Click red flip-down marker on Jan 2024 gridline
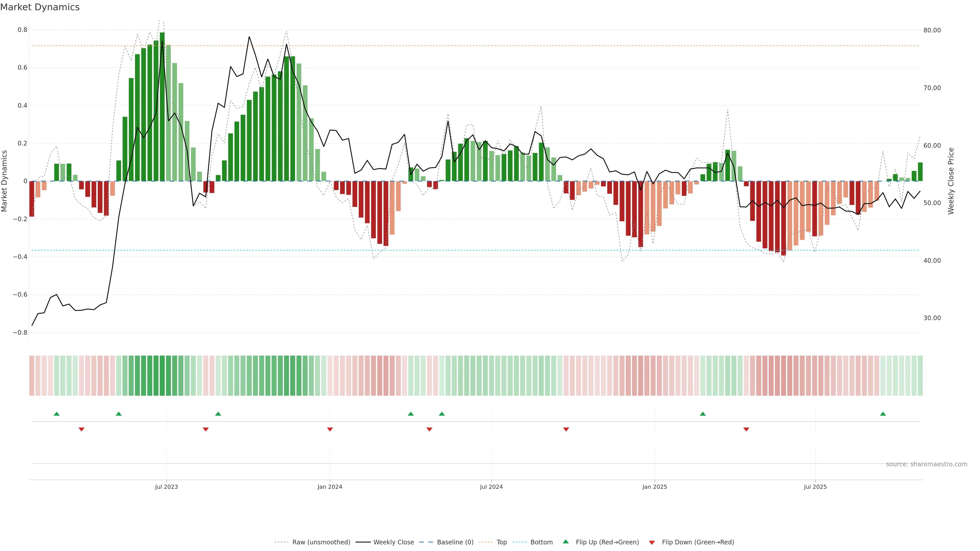The width and height of the screenshot is (980, 551). [x=330, y=429]
